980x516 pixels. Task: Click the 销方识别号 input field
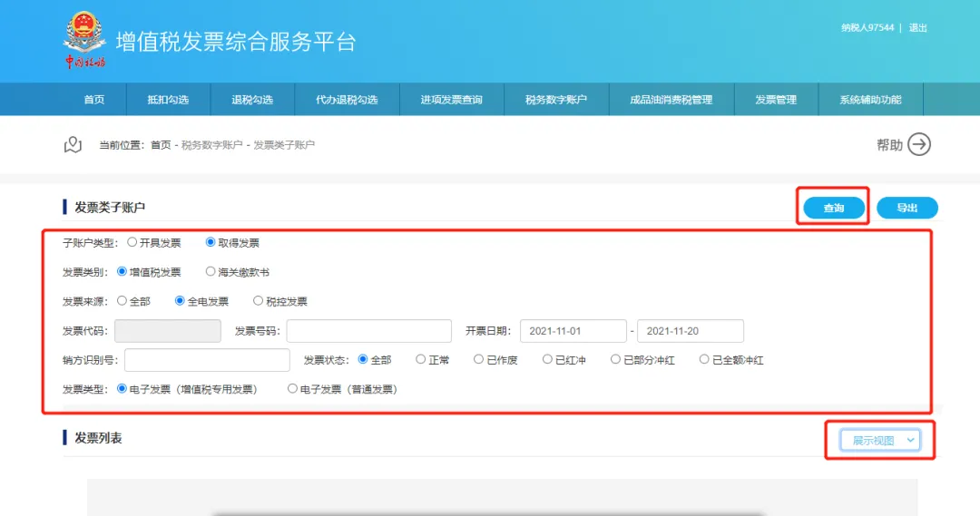pyautogui.click(x=207, y=360)
